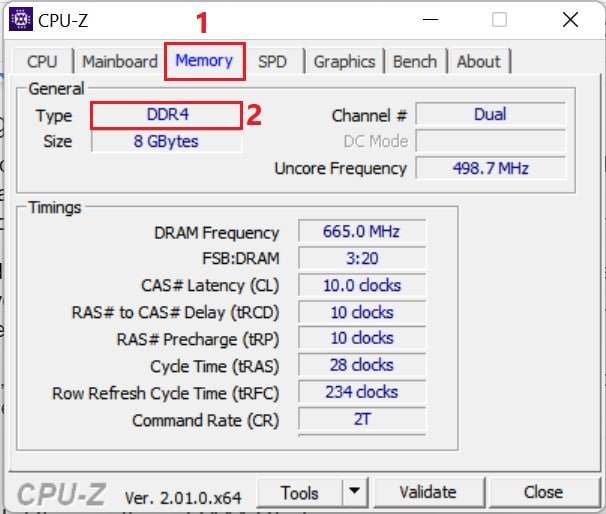Viewport: 606px width, 514px height.
Task: Click the 3:20 FSB:DRAM value
Action: point(362,258)
